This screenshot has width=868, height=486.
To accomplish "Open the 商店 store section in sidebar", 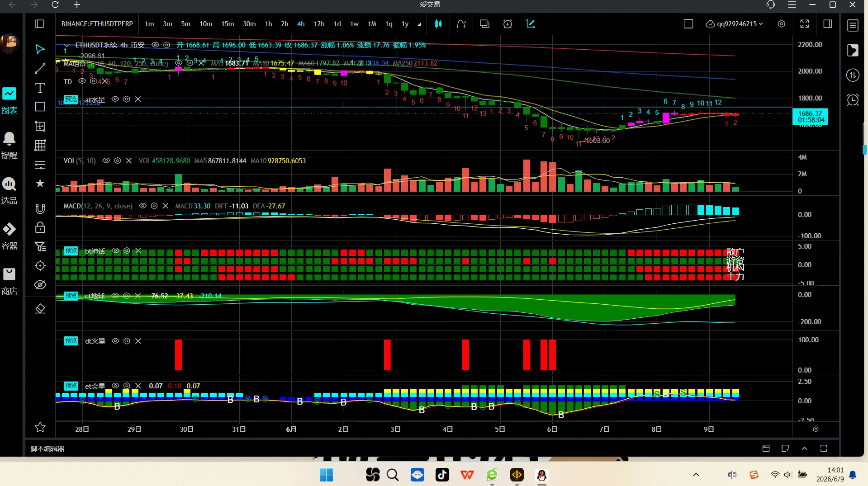I will [9, 282].
